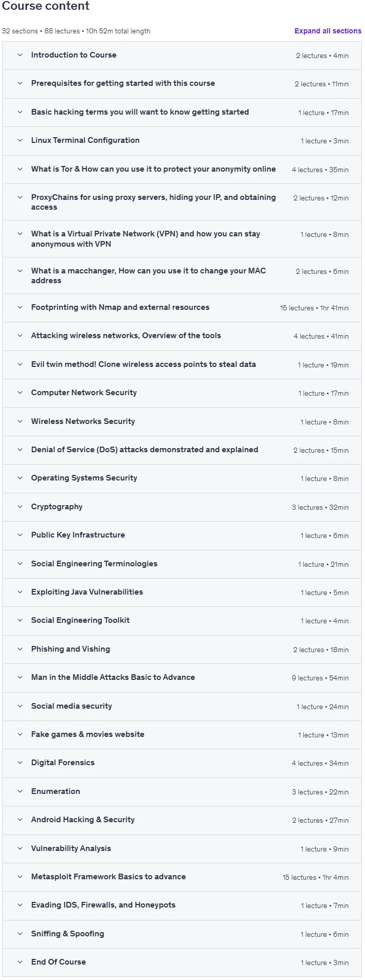Image resolution: width=365 pixels, height=980 pixels.
Task: Click Evading IDS, Firewalls, and Honeypots row
Action: point(182,905)
